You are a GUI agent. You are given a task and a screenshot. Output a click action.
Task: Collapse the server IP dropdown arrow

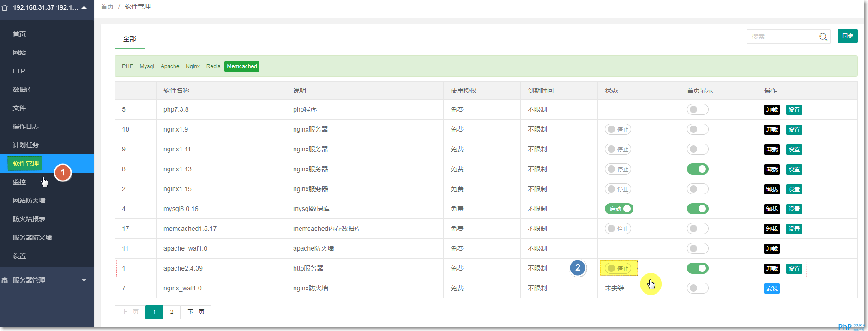(x=84, y=8)
